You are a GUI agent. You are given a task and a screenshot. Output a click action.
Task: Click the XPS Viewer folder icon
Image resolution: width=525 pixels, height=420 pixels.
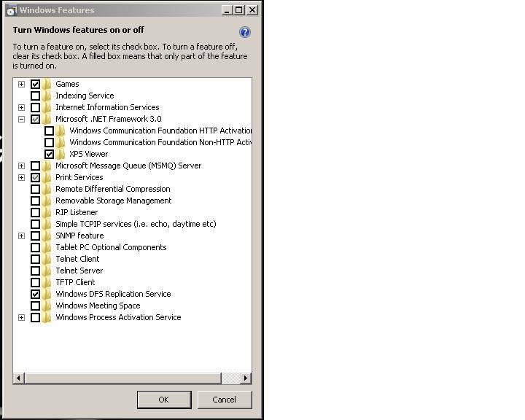[61, 154]
